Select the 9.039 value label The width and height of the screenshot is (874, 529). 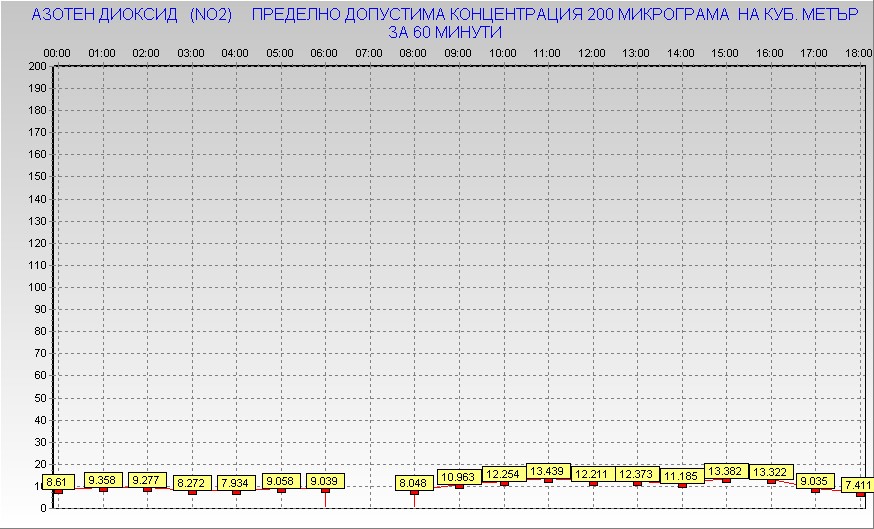(x=325, y=481)
